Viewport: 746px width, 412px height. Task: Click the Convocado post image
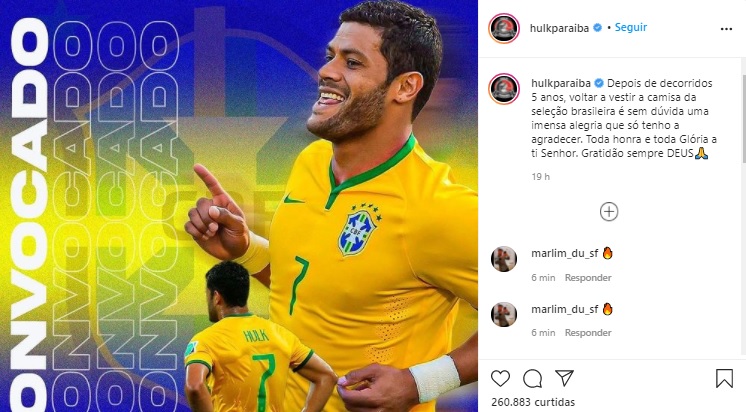[x=239, y=206]
